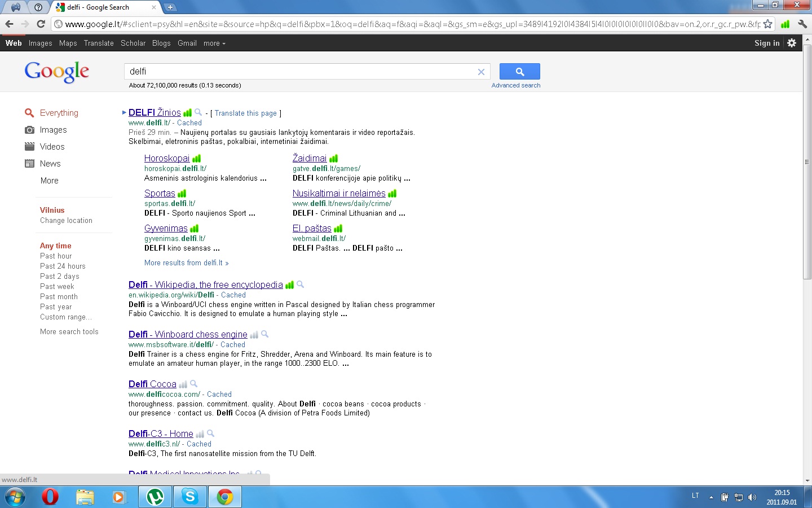Clear search box with X icon
This screenshot has height=508, width=812.
481,72
